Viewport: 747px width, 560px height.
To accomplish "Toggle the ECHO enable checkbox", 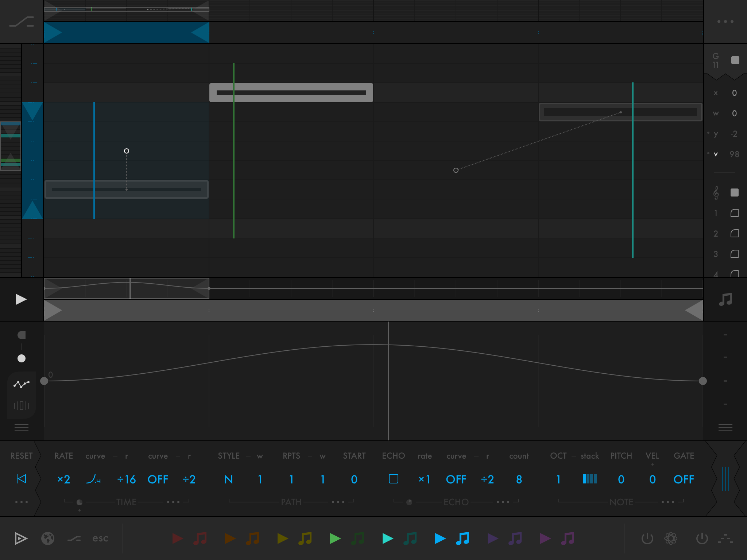I will click(393, 479).
